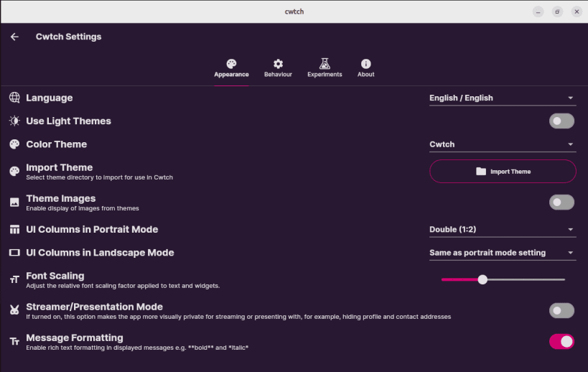
Task: Switch to the About tab label
Action: [x=366, y=75]
